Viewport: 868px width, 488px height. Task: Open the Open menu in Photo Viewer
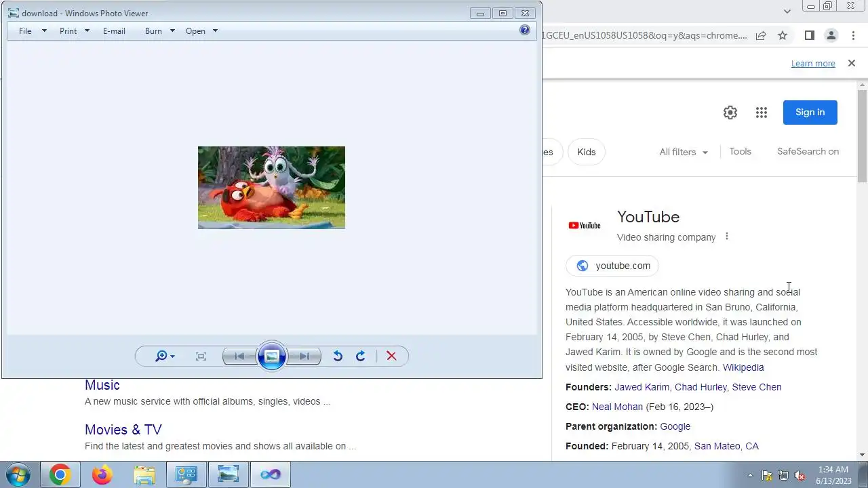(195, 31)
